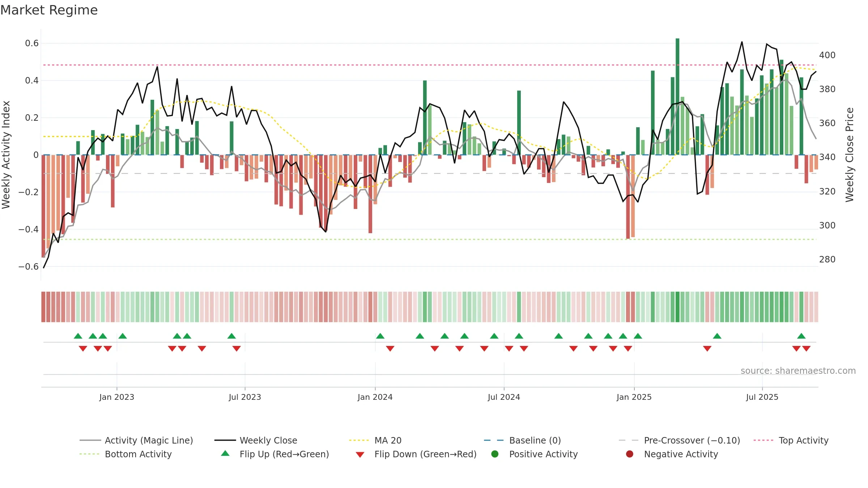Click the Pre-Crossover (−0.10) legend entry
This screenshot has width=868, height=488.
(680, 440)
